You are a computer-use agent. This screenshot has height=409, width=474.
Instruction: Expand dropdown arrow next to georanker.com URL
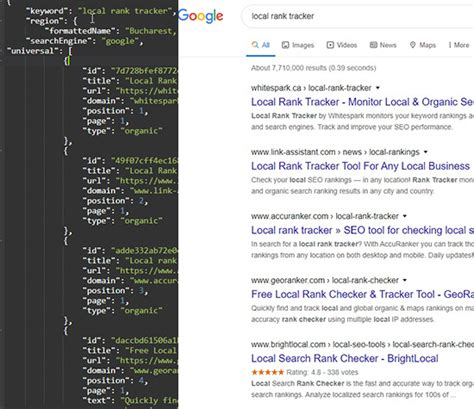point(405,280)
